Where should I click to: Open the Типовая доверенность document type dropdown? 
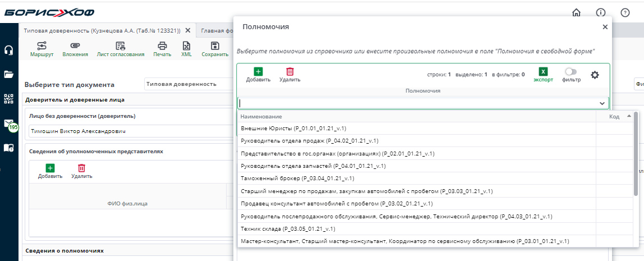tap(188, 84)
